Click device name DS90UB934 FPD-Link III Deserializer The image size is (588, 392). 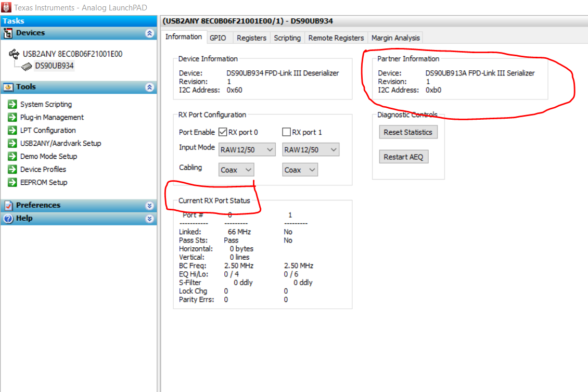click(283, 73)
